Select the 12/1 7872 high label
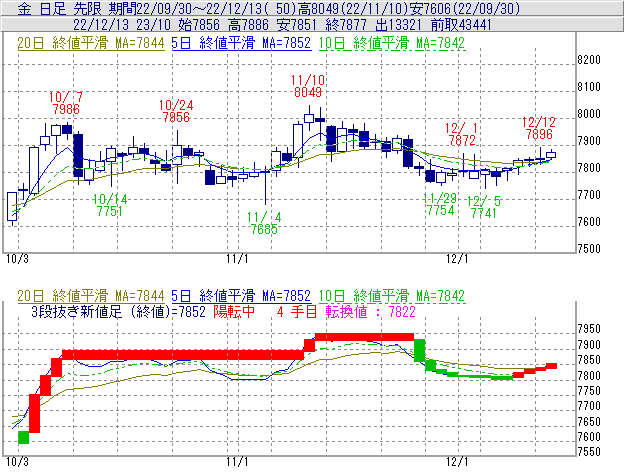Screen dimensions: 624x475 pos(462,134)
